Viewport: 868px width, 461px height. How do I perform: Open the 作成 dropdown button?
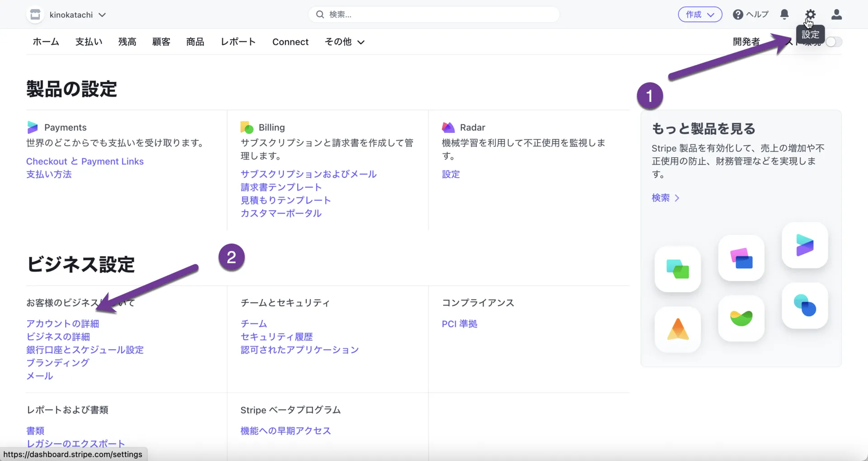click(x=700, y=14)
